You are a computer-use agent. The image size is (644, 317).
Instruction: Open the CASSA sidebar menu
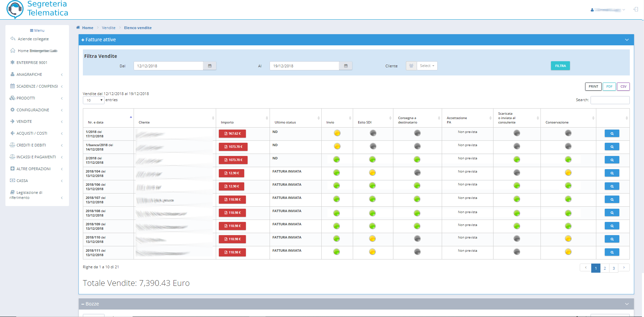[37, 181]
